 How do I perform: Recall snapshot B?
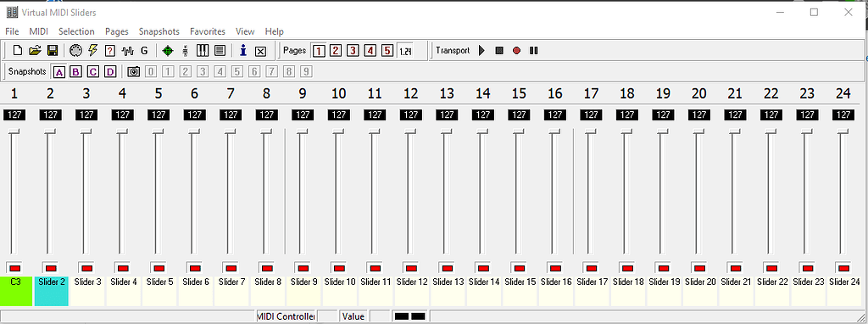point(76,71)
